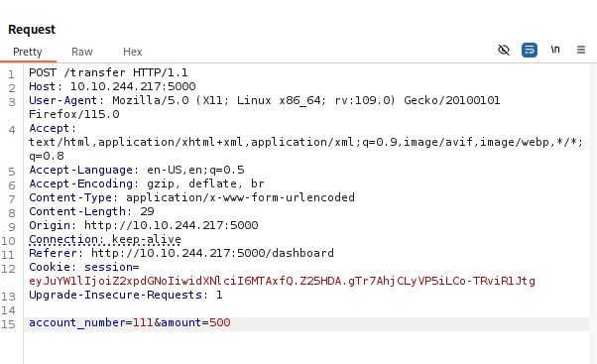
Task: Click the amount value 500 in the body
Action: coord(220,322)
